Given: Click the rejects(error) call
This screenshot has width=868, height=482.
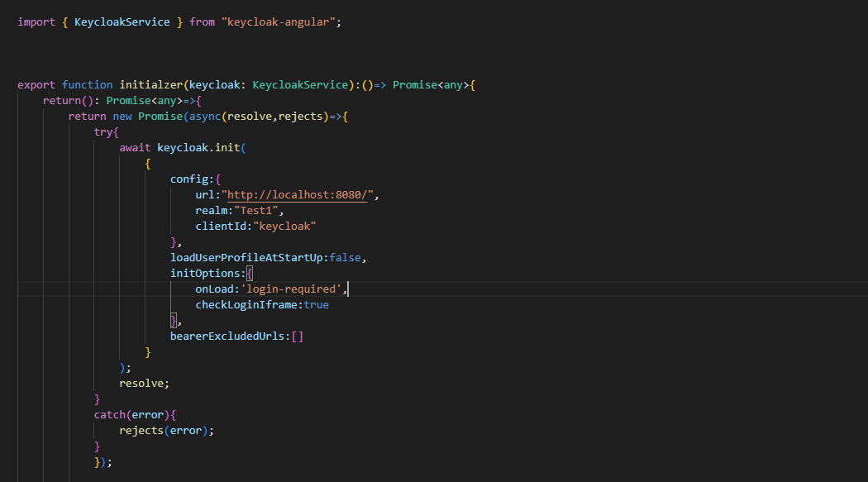Looking at the screenshot, I should click(164, 431).
